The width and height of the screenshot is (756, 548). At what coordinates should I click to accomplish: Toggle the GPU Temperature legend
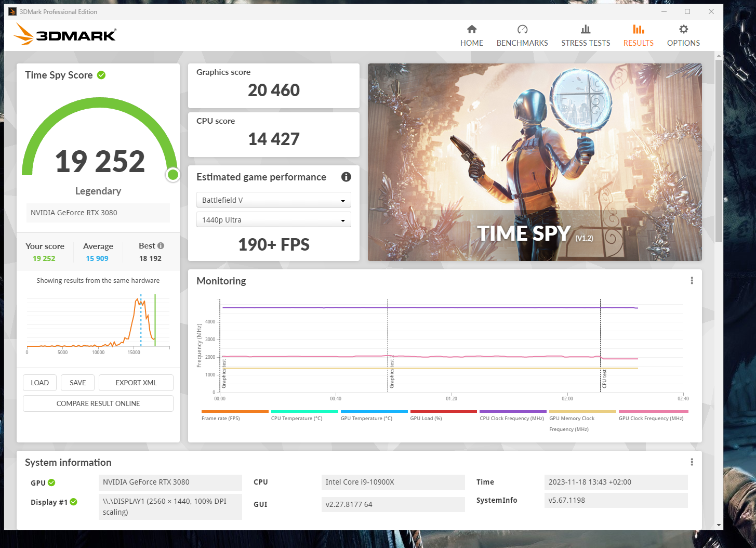[x=374, y=415]
